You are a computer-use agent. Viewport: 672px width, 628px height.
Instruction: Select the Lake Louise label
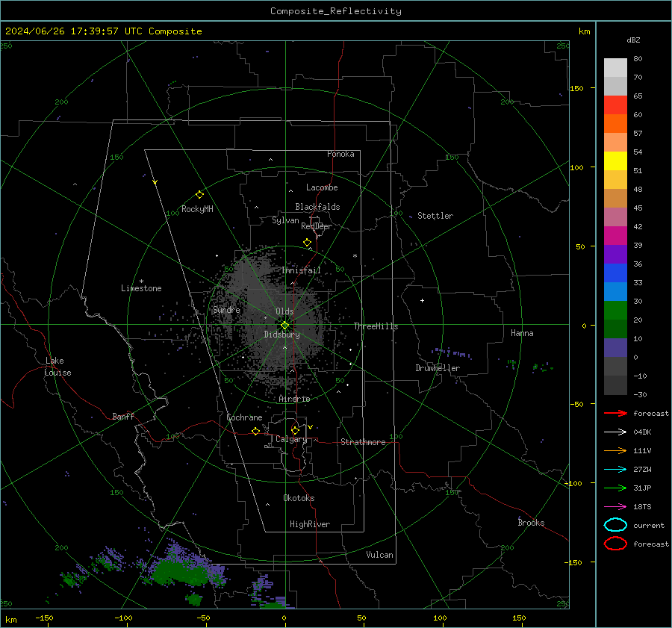pos(57,367)
